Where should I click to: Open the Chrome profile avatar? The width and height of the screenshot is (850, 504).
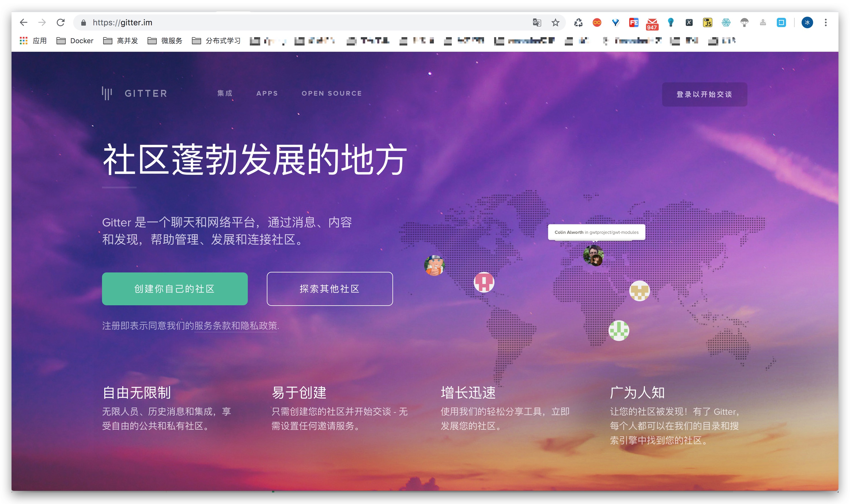point(807,23)
